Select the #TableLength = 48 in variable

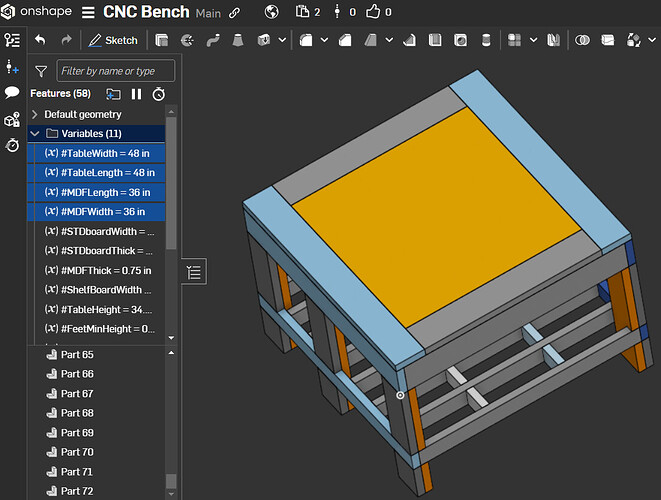coord(97,172)
